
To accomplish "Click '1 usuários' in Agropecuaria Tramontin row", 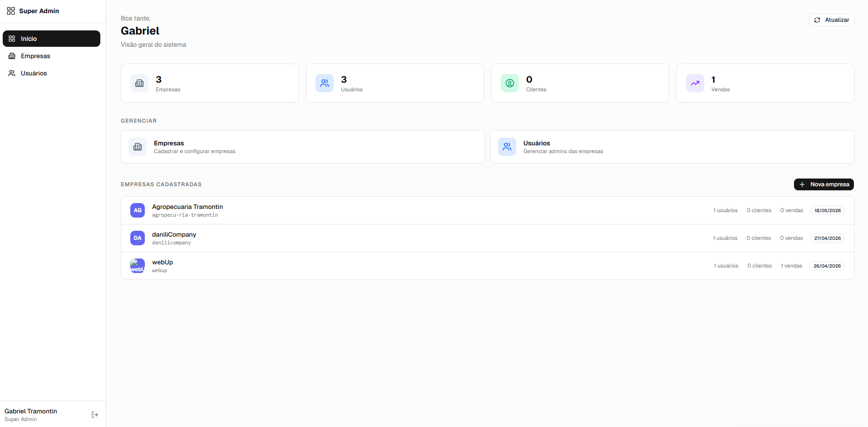I will click(x=725, y=210).
